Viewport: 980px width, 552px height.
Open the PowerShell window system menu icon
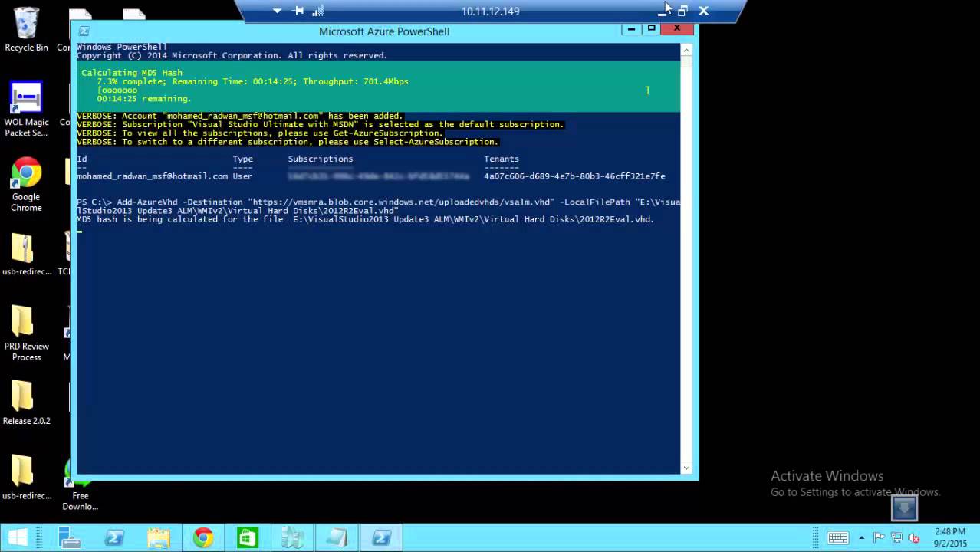[84, 31]
